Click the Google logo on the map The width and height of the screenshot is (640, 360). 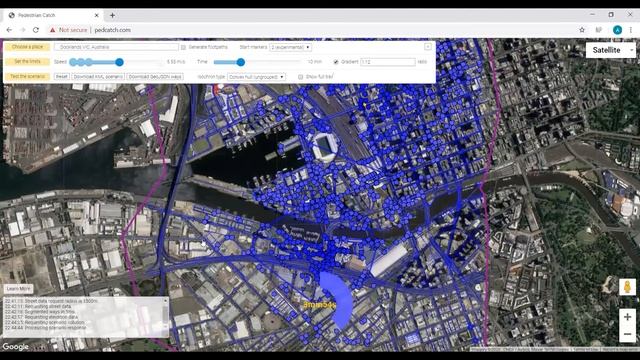[16, 347]
